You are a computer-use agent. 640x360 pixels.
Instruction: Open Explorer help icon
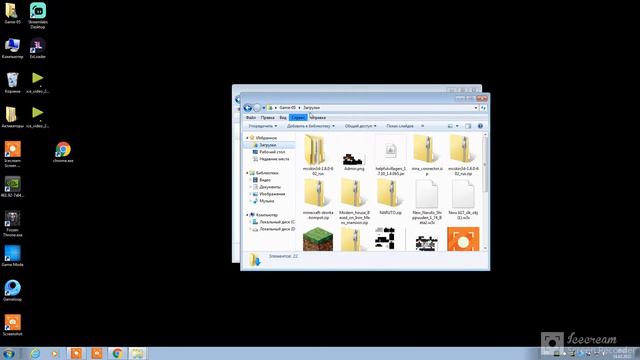480,126
